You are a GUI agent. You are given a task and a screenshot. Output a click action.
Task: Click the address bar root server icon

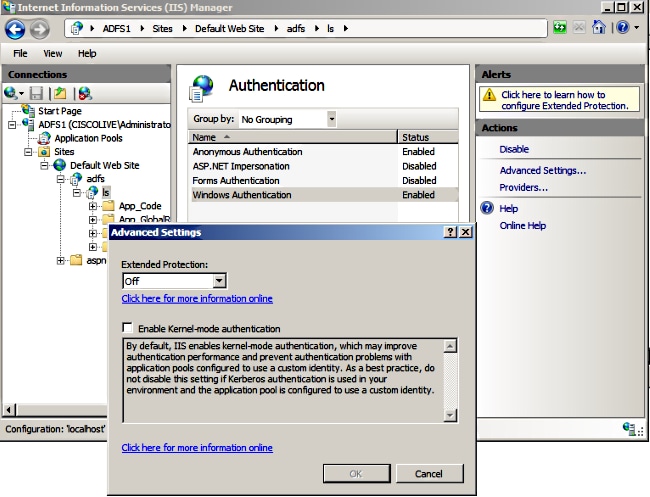tap(77, 28)
